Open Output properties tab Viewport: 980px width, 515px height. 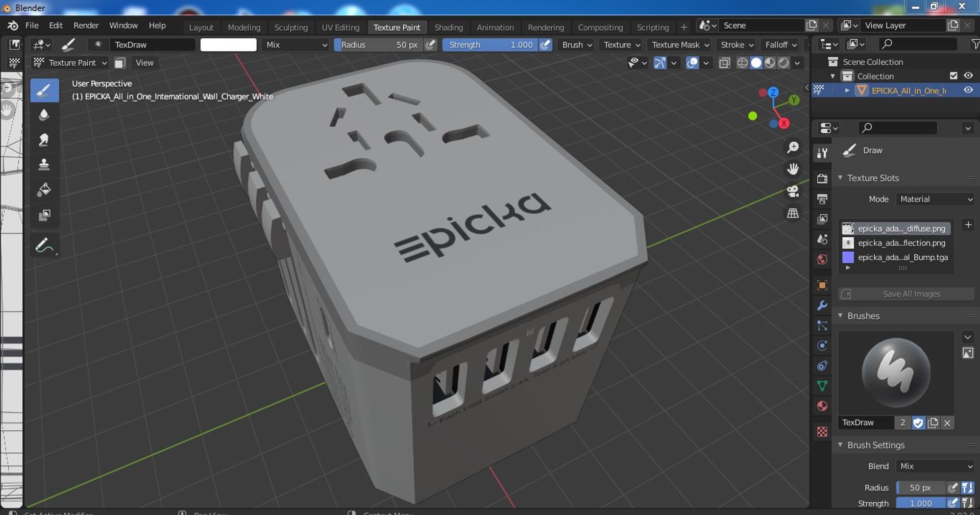tap(822, 199)
